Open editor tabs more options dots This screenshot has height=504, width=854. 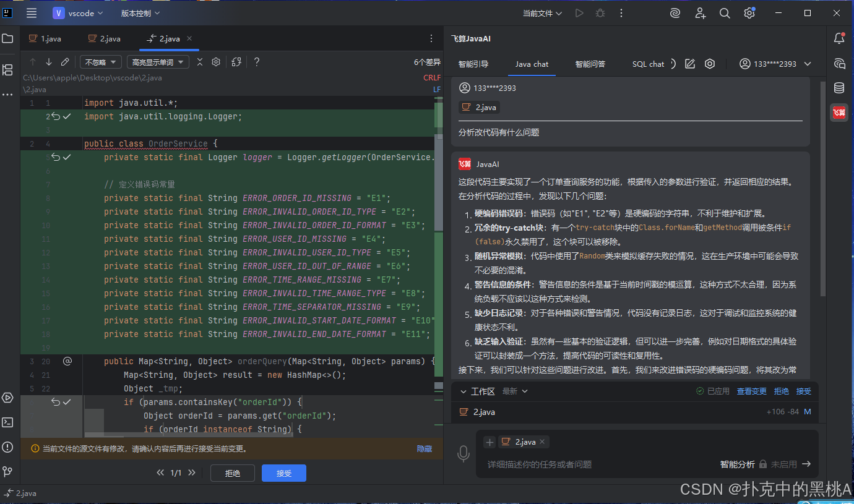click(431, 38)
